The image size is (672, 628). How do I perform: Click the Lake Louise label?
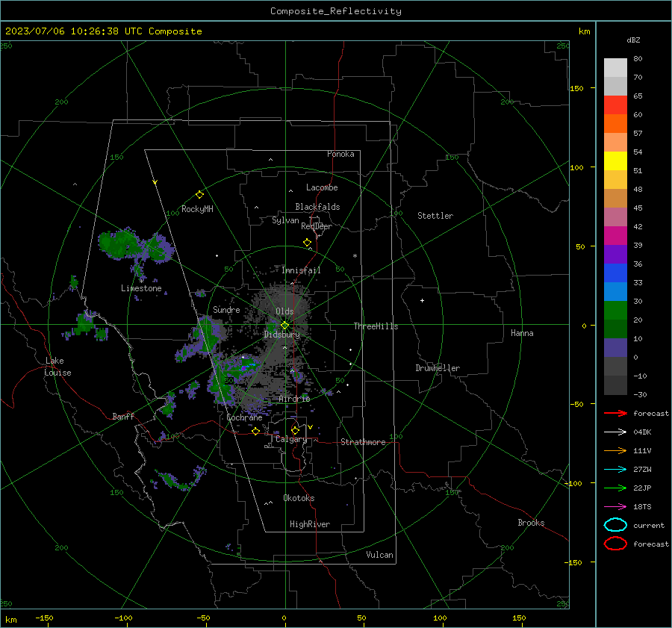[57, 367]
